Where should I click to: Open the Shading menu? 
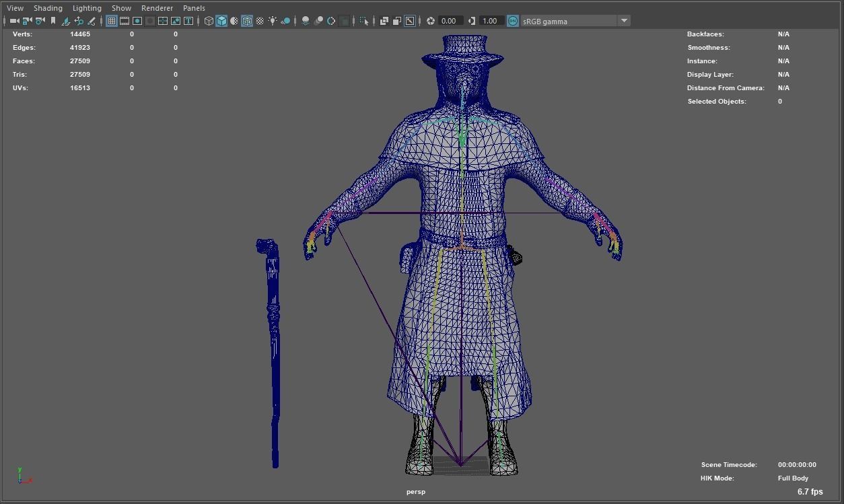(48, 8)
